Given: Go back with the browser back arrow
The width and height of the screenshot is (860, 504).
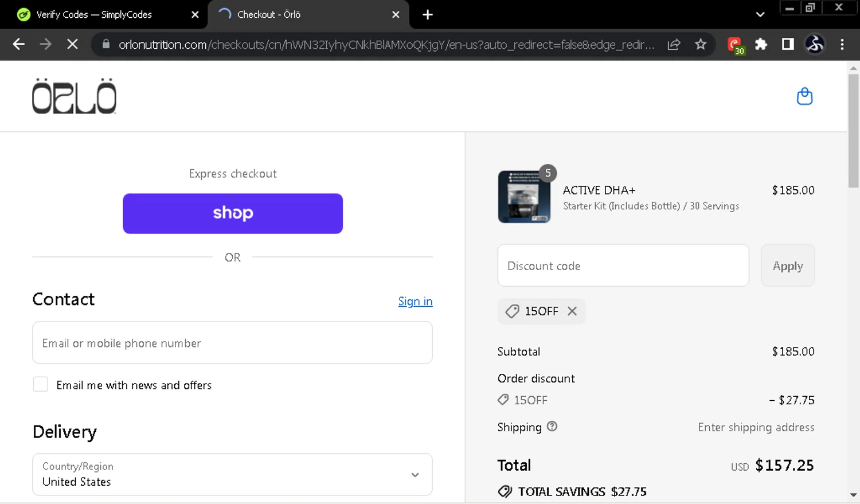Looking at the screenshot, I should [18, 44].
